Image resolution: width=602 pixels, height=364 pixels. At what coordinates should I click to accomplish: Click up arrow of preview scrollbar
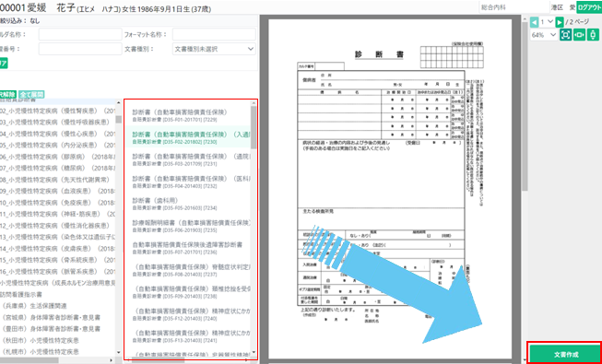click(525, 18)
